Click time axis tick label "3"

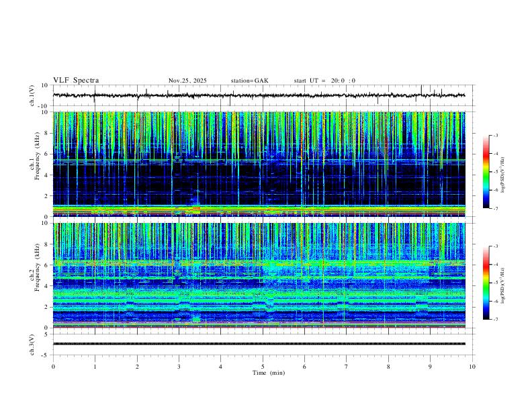(x=179, y=367)
